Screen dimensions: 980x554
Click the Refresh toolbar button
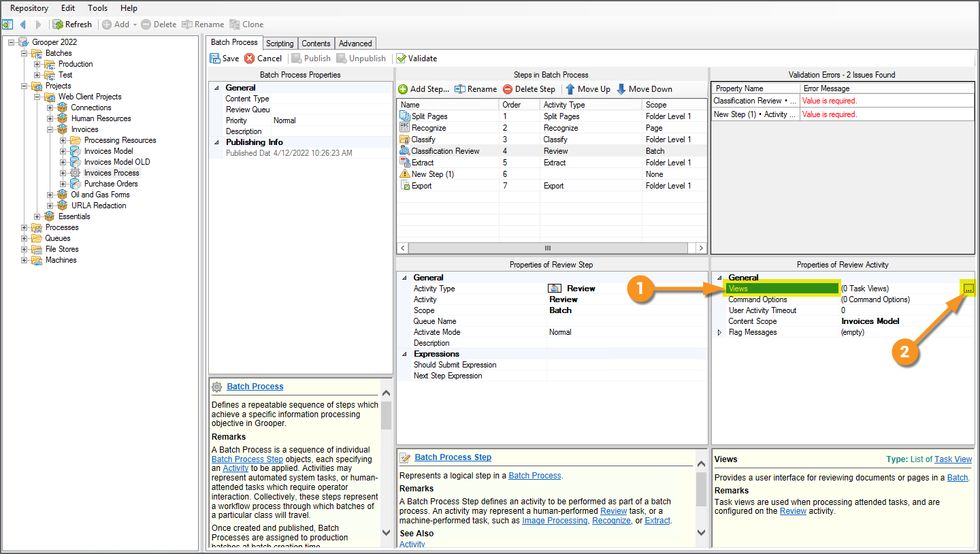point(72,25)
